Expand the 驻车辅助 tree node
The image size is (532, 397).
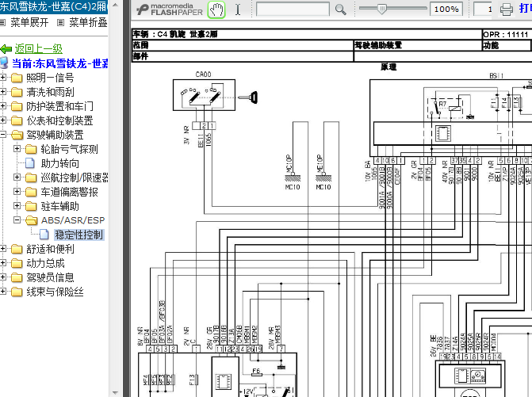click(17, 206)
